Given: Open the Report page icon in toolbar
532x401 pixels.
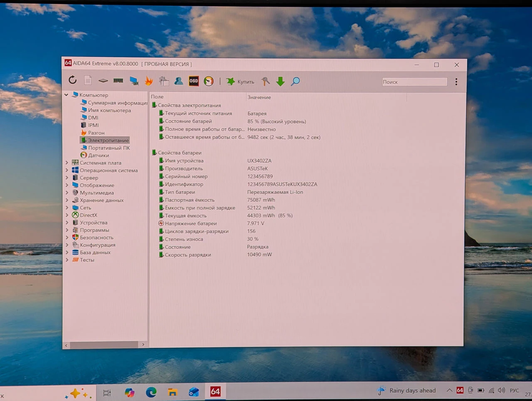Looking at the screenshot, I should tap(88, 80).
